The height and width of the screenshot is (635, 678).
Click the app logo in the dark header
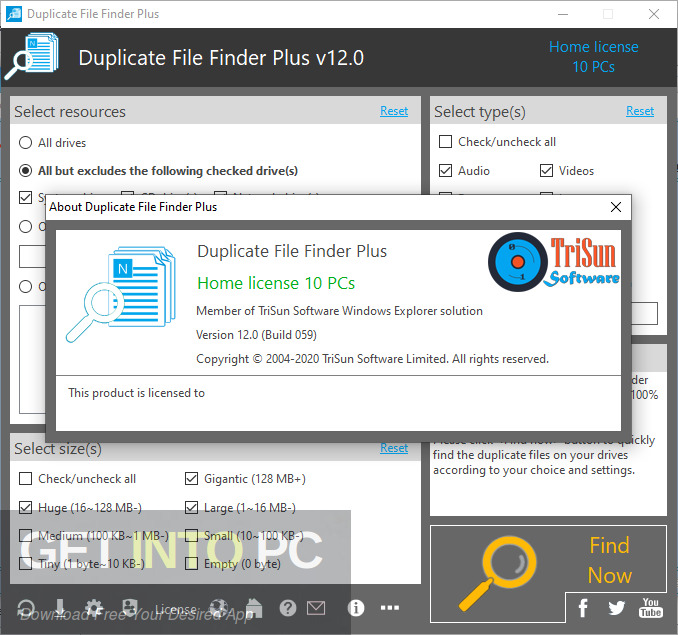(x=32, y=57)
